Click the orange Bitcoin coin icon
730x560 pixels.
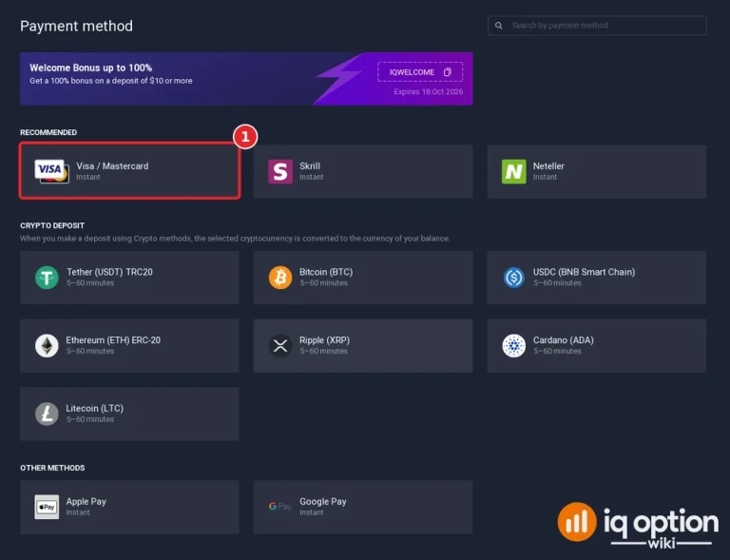pos(280,278)
